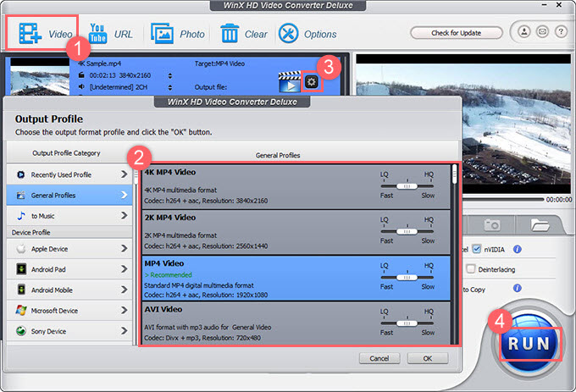Click the AVI Video quality slider

click(407, 323)
